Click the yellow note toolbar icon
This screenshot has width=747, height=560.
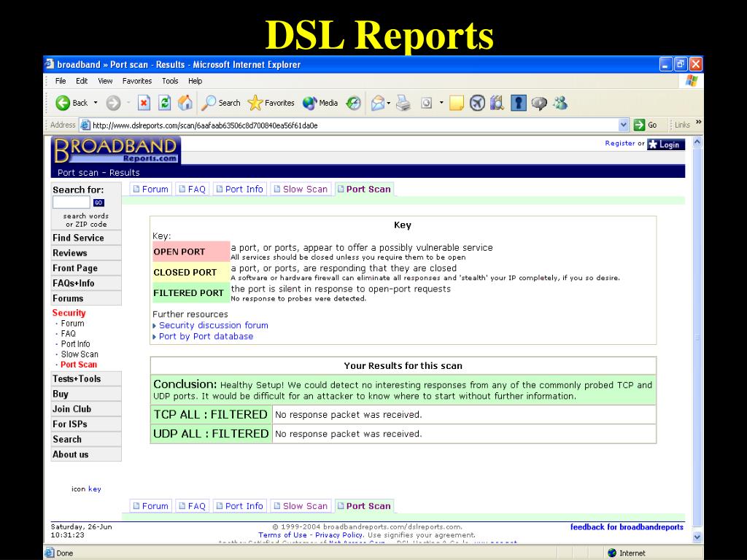pos(457,103)
